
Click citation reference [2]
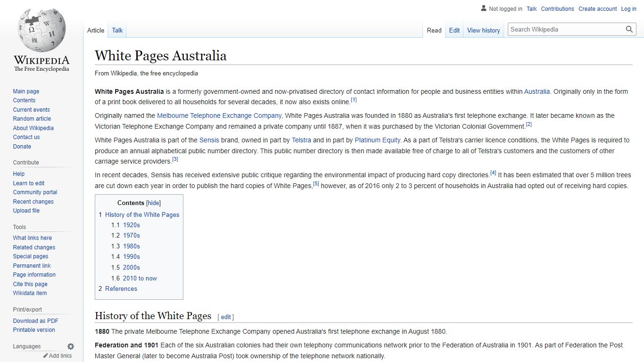528,124
